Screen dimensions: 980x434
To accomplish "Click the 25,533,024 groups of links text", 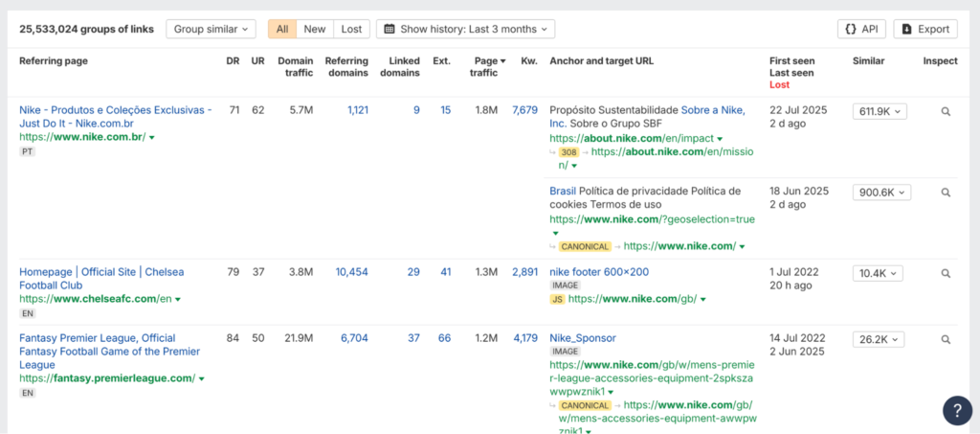I will [86, 30].
